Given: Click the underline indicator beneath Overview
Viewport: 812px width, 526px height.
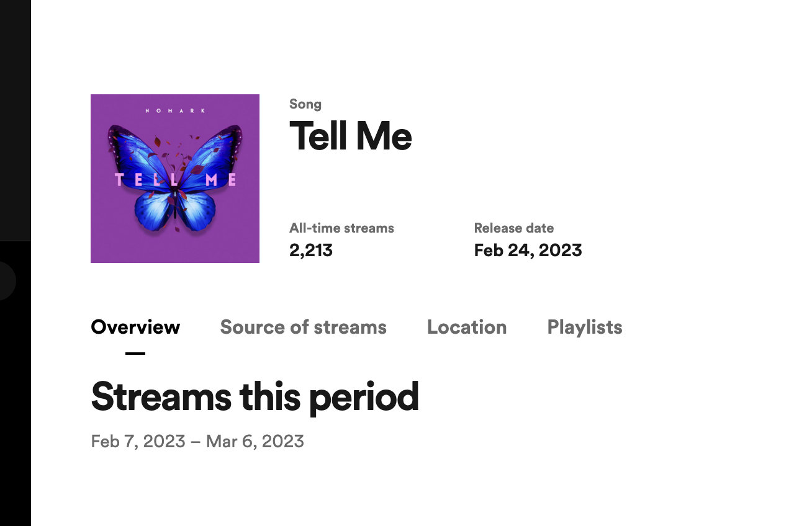Looking at the screenshot, I should pyautogui.click(x=135, y=354).
